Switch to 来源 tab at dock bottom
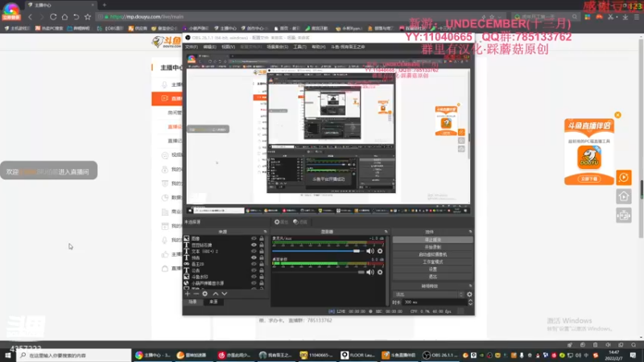Screen dimensions: 644x362 [x=213, y=302]
